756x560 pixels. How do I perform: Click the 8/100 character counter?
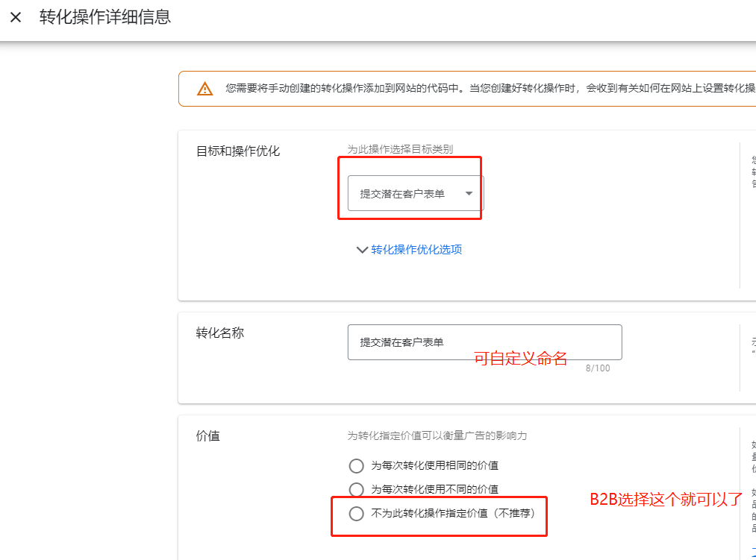[597, 368]
